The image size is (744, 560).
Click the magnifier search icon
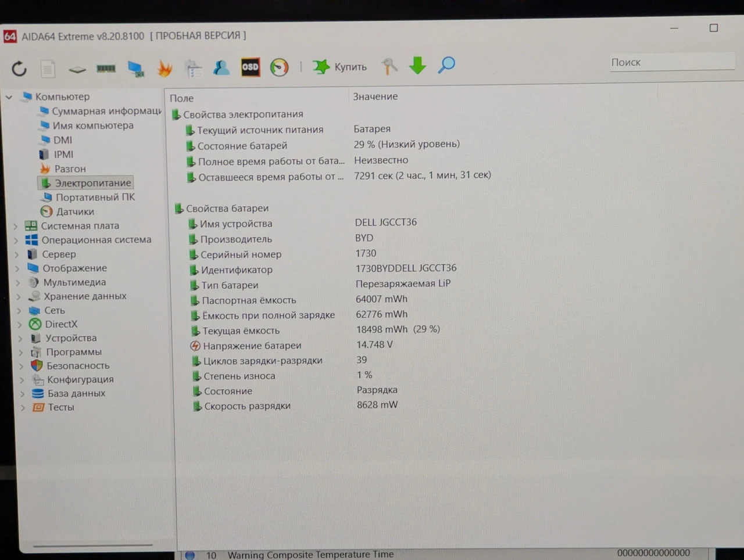pos(446,64)
